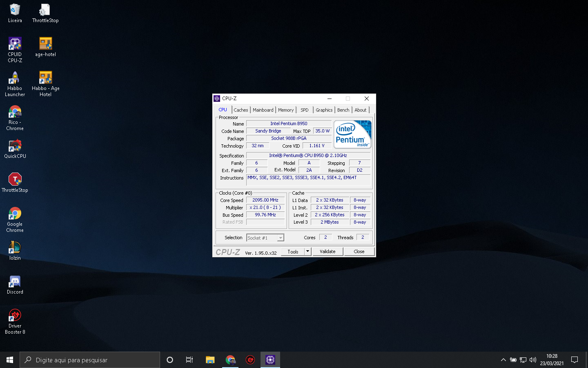Select the CPU tab
Screen dimensions: 588x368
coord(223,110)
